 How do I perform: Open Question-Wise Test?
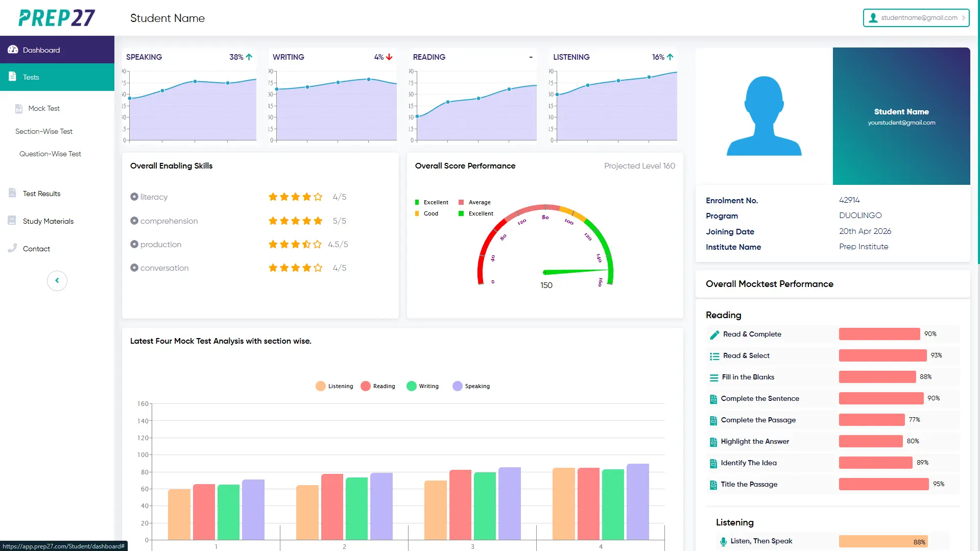[50, 153]
